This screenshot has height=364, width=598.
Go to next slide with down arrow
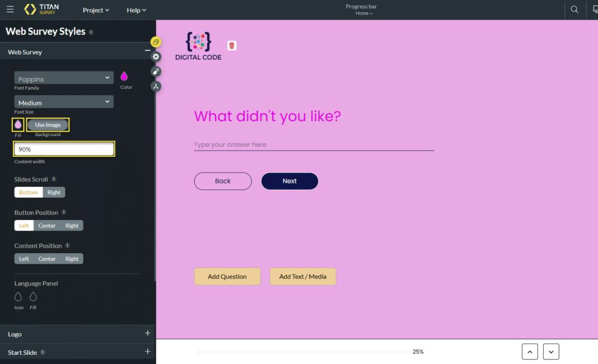click(x=551, y=352)
